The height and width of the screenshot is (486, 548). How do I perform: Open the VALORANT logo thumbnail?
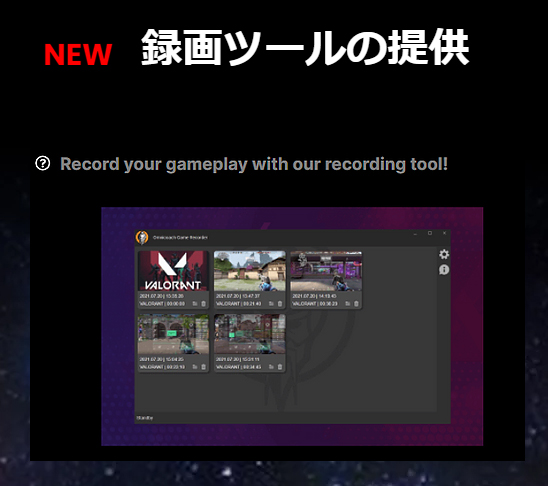pyautogui.click(x=173, y=271)
